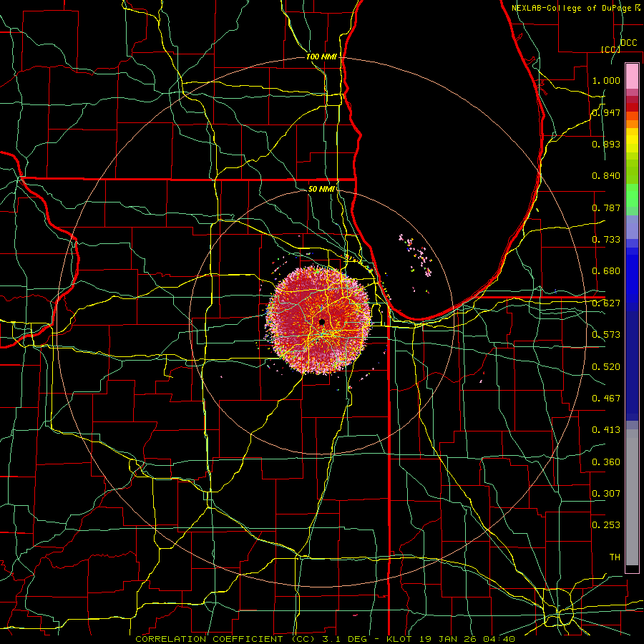Screen dimensions: 644x644
Task: Click the 0.520 legend value
Action: (x=606, y=367)
